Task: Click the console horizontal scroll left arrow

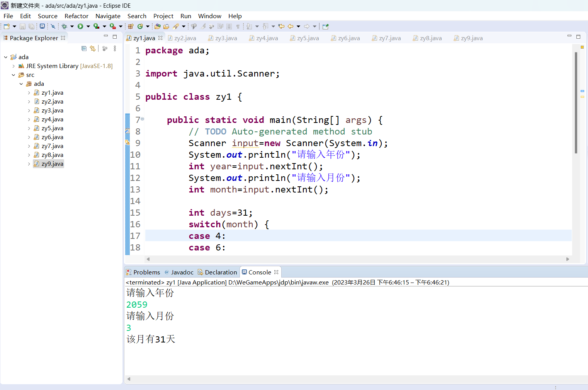Action: (129, 379)
